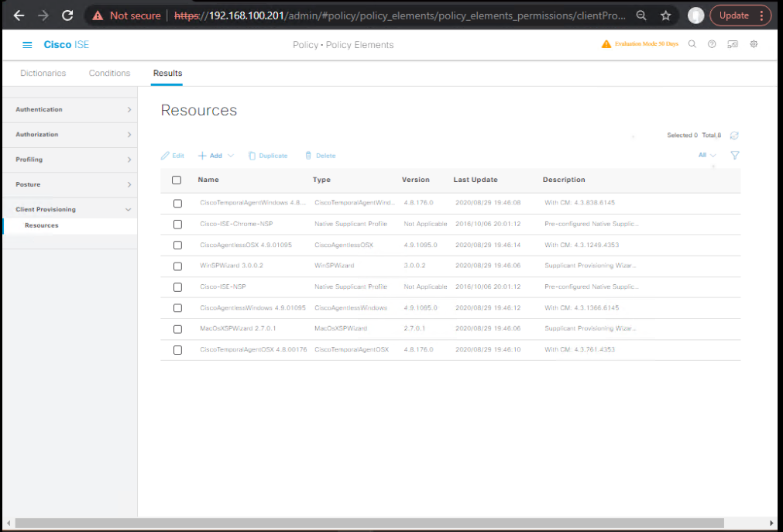Open the browser profile avatar
The width and height of the screenshot is (783, 532).
pos(695,15)
